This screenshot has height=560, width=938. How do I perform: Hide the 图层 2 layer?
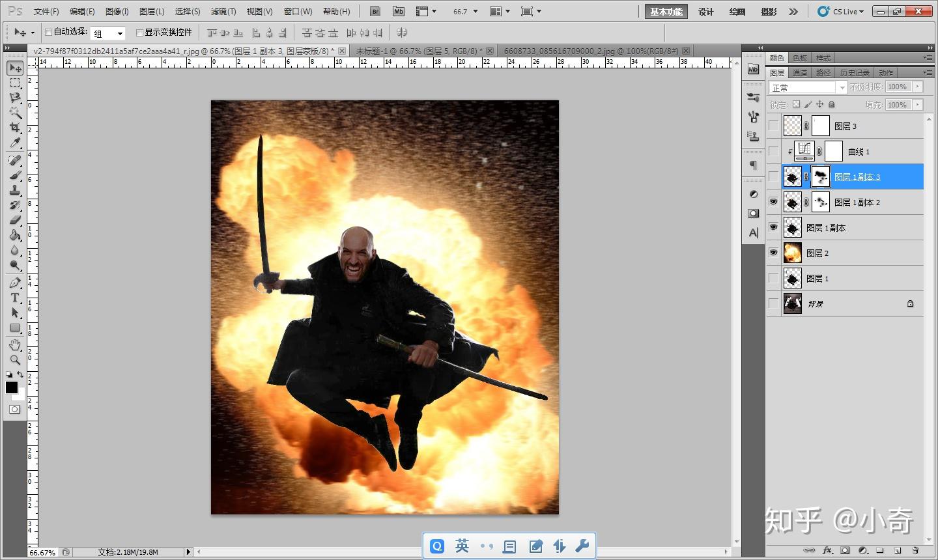pyautogui.click(x=773, y=253)
